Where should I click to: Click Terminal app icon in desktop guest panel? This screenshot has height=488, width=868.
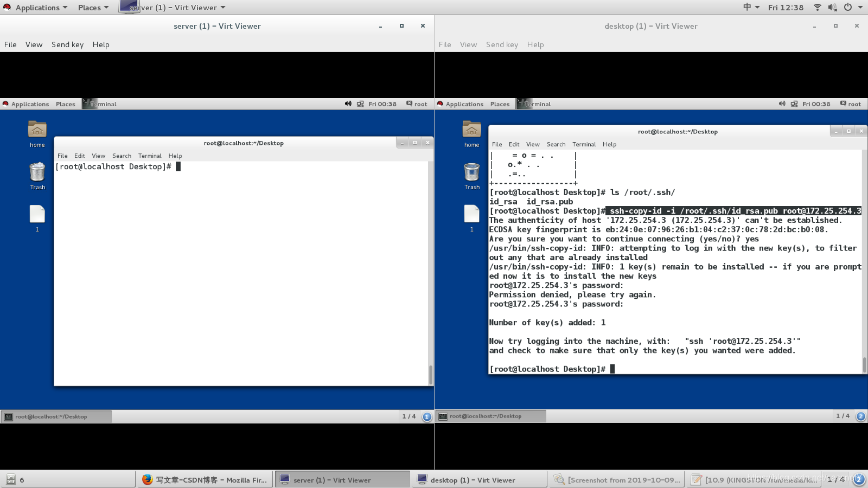[534, 104]
